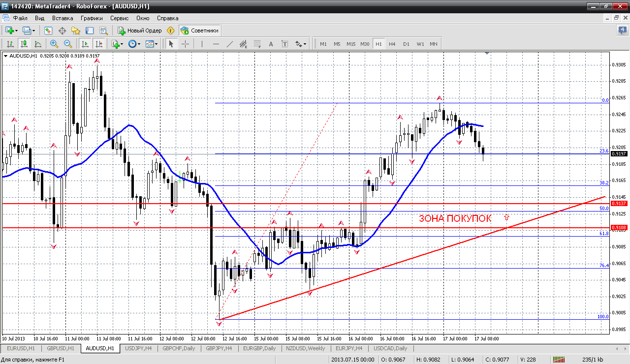
Task: Click the ЗОНА ПОКУПОК chart label
Action: [x=455, y=219]
